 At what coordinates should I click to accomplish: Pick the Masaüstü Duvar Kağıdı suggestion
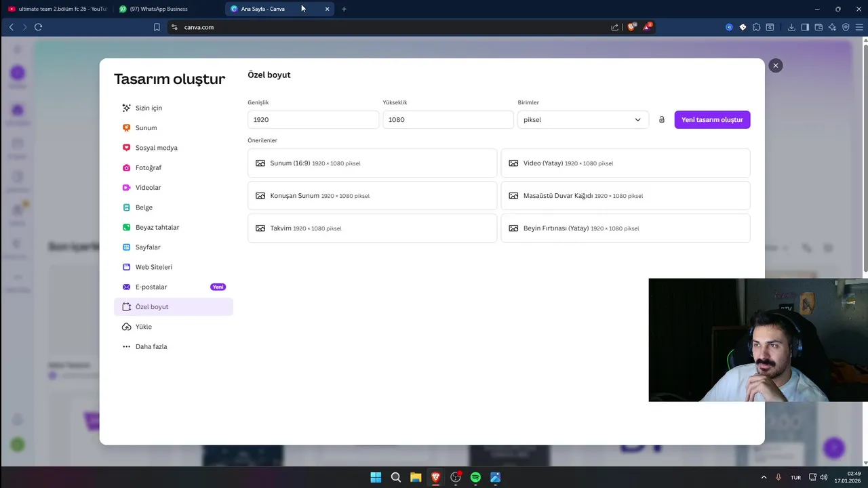click(x=625, y=196)
